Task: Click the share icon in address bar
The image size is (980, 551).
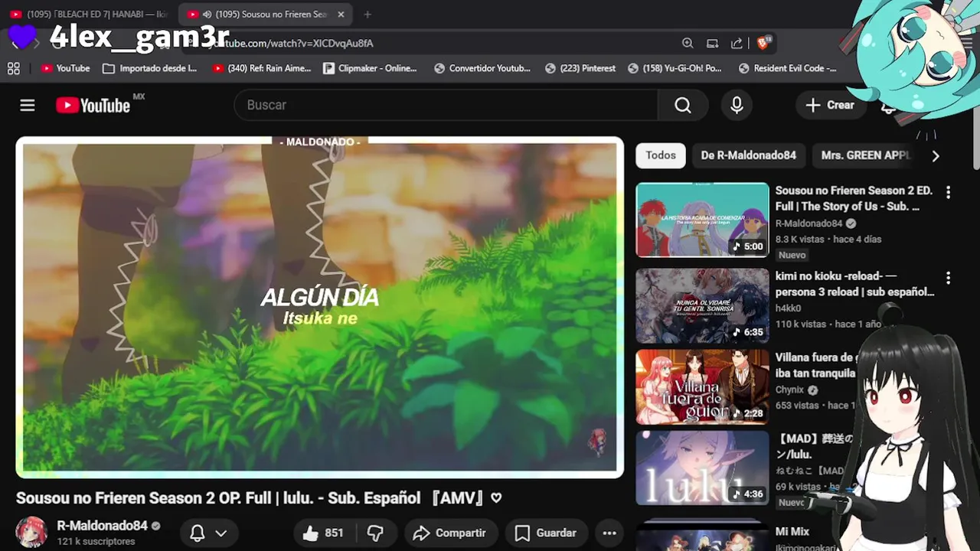Action: pos(737,43)
